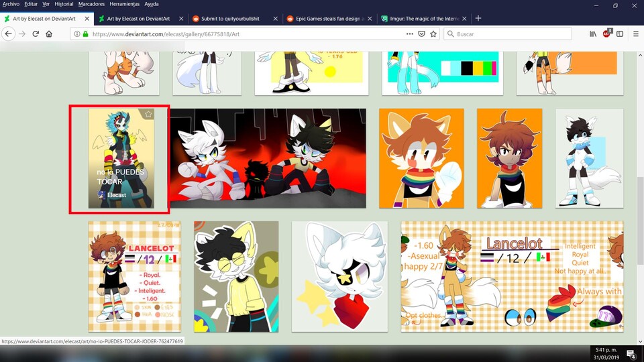Expand the Historial menu
This screenshot has height=362, width=644.
(64, 4)
